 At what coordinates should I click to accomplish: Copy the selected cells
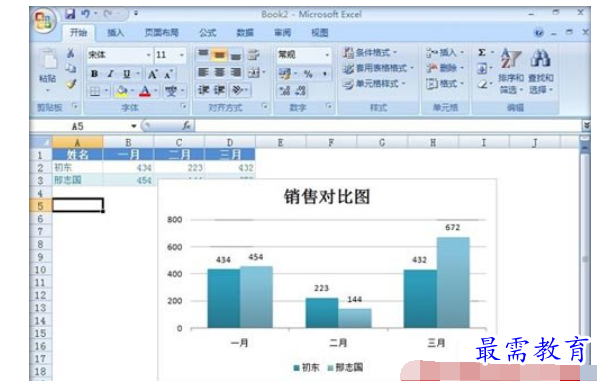70,69
